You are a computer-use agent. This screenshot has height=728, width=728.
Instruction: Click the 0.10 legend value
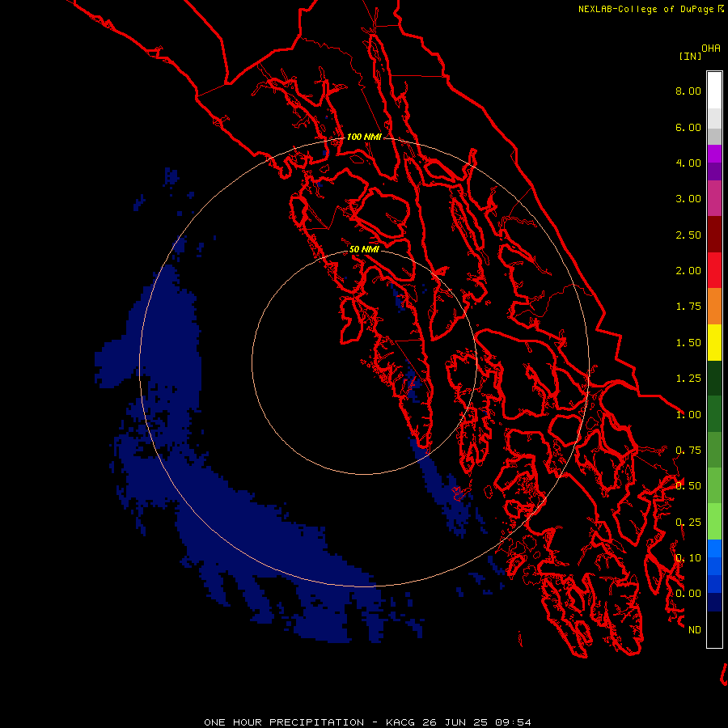tap(688, 558)
